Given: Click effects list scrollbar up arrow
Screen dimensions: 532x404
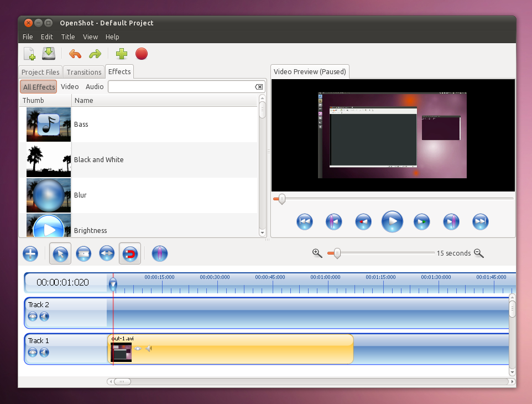Looking at the screenshot, I should coord(262,98).
